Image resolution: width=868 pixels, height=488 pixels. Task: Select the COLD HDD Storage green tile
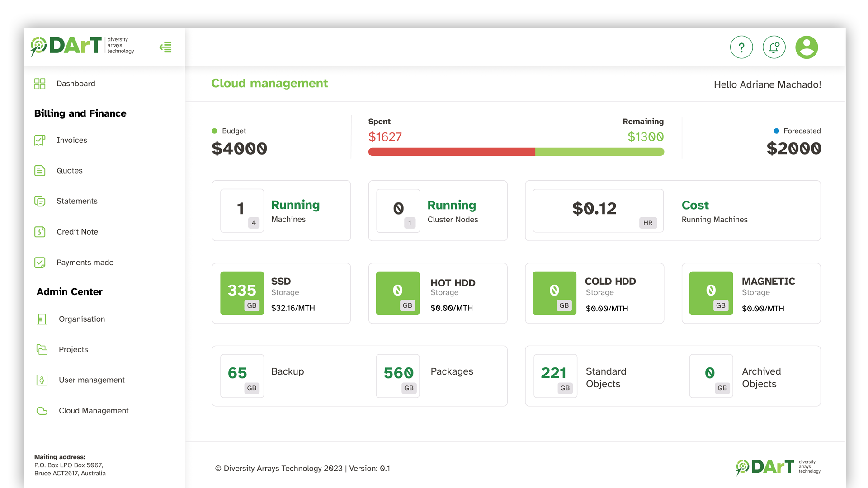(x=554, y=293)
